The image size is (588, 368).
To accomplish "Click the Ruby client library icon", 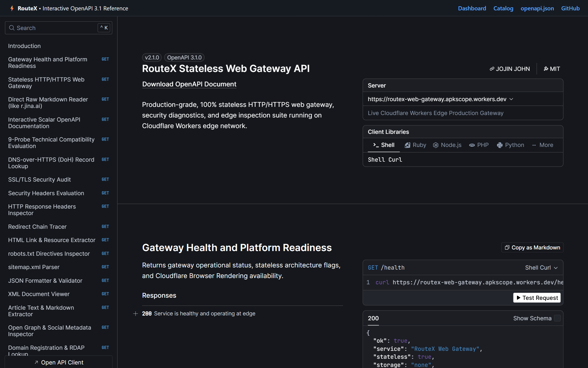I will pyautogui.click(x=408, y=145).
